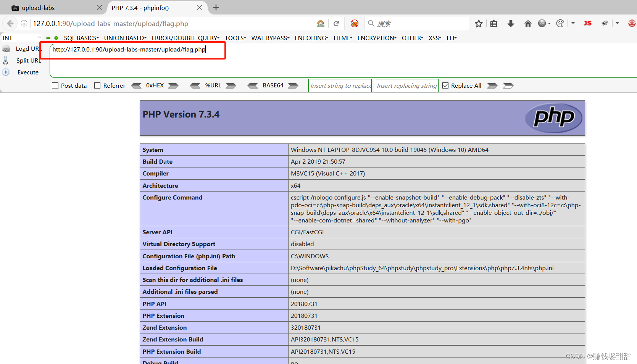Reload the page with refresh icon

click(x=336, y=23)
